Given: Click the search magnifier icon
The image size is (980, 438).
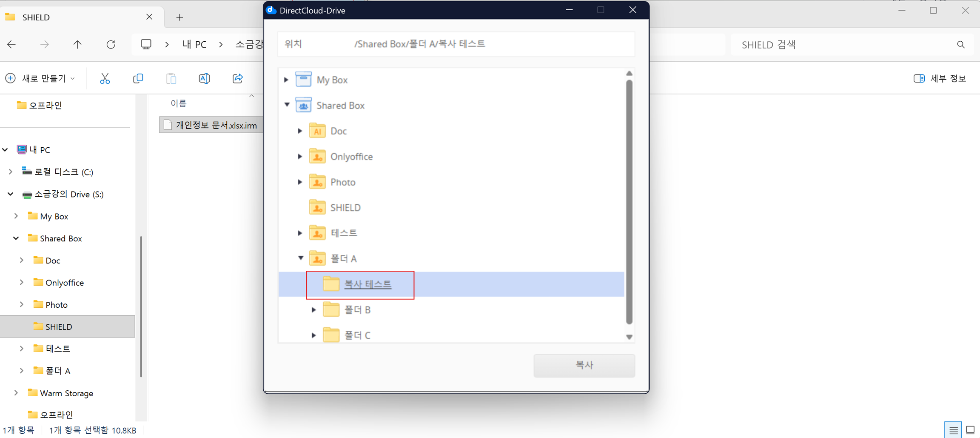Looking at the screenshot, I should [x=960, y=45].
